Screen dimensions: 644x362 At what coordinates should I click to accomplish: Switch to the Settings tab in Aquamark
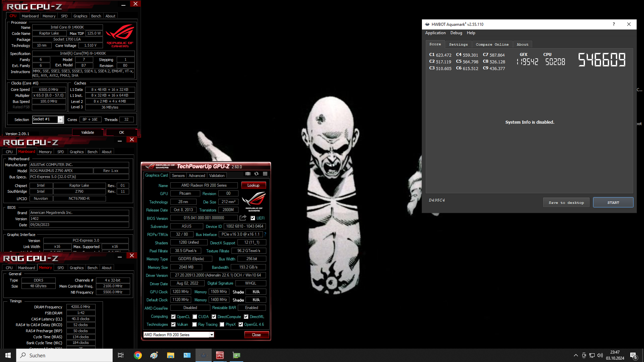458,44
